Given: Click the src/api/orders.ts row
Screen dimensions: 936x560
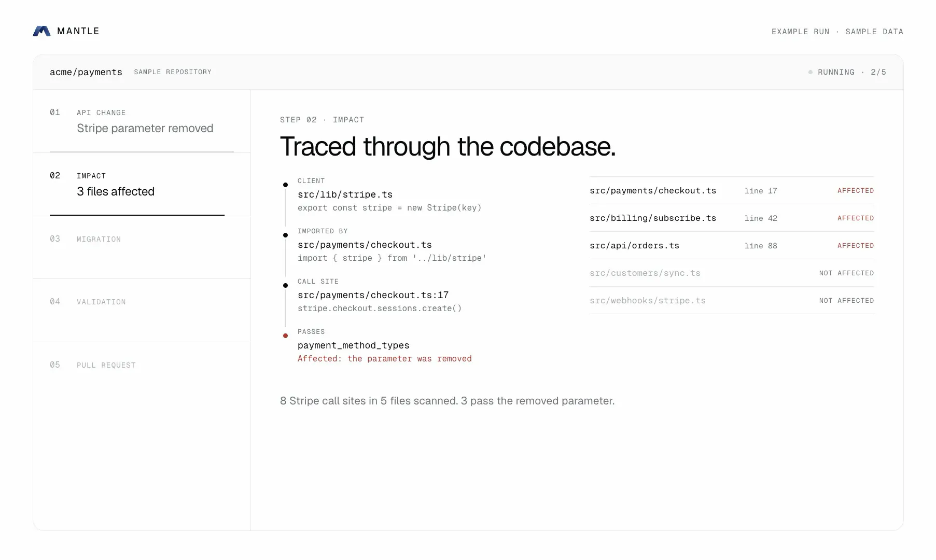Looking at the screenshot, I should pyautogui.click(x=732, y=246).
